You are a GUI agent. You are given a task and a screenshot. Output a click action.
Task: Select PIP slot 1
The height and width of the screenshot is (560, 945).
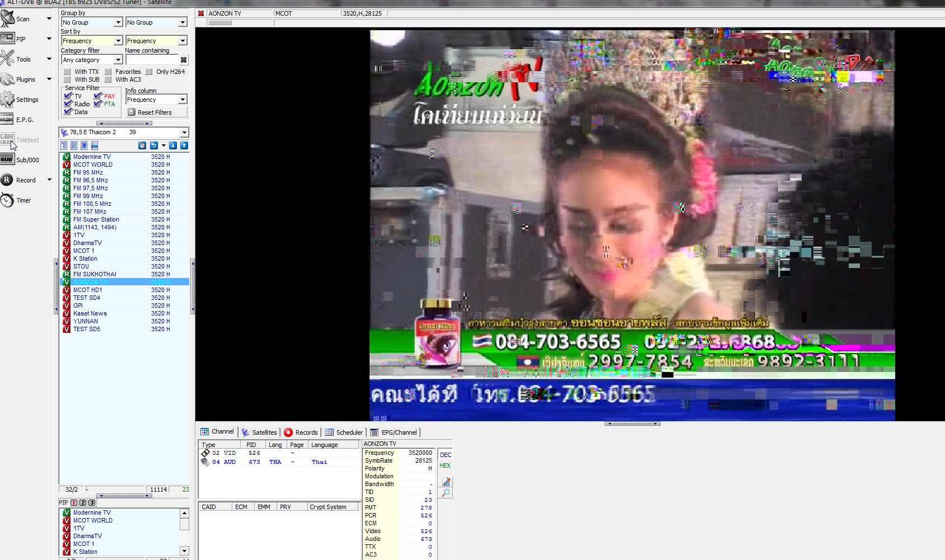(x=74, y=502)
